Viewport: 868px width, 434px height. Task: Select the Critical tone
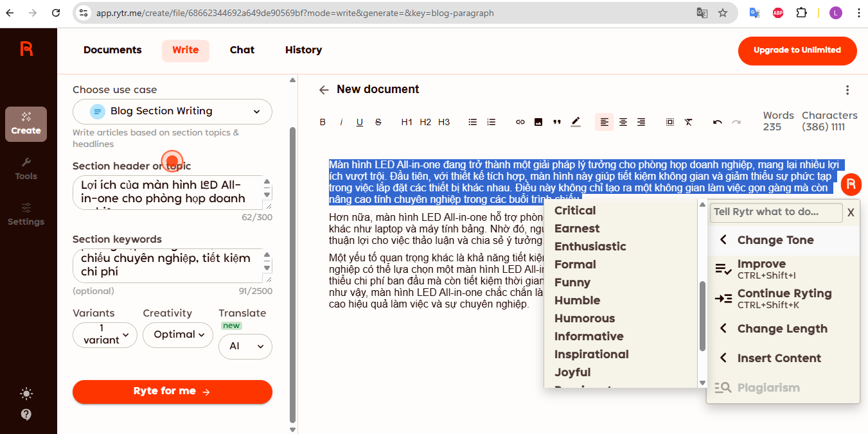tap(575, 211)
